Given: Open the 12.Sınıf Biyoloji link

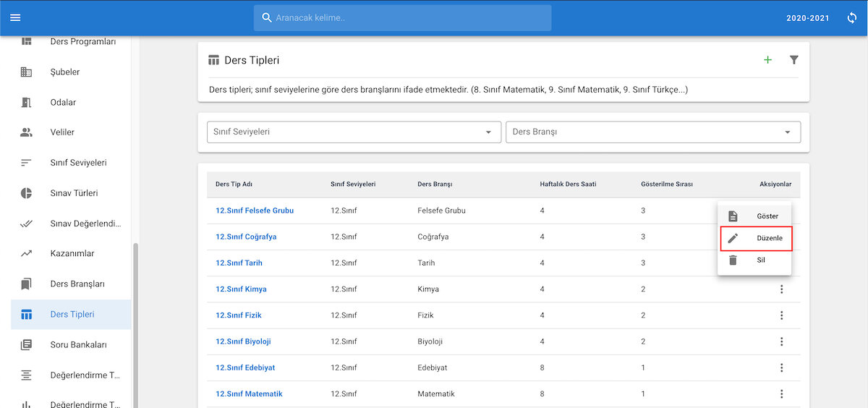Looking at the screenshot, I should click(243, 341).
